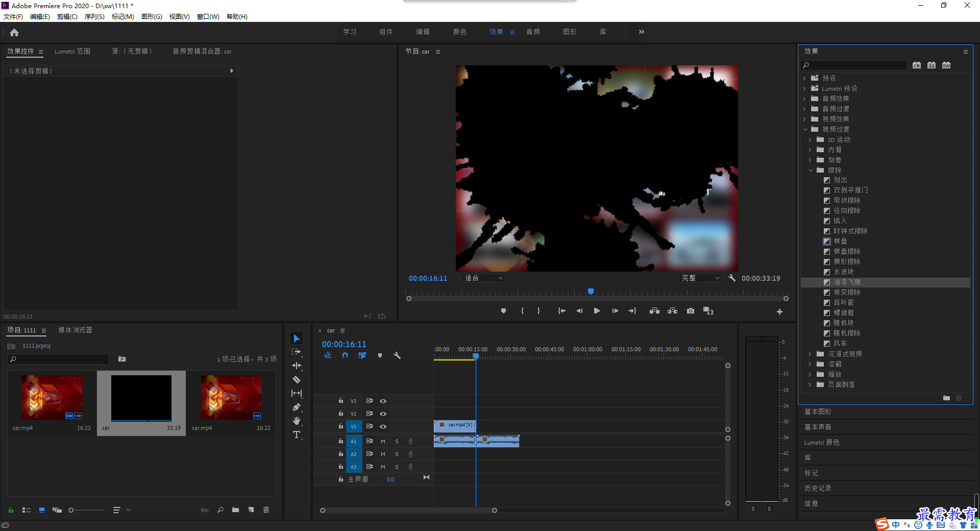Solo audio track A2
This screenshot has width=980, height=531.
point(397,454)
